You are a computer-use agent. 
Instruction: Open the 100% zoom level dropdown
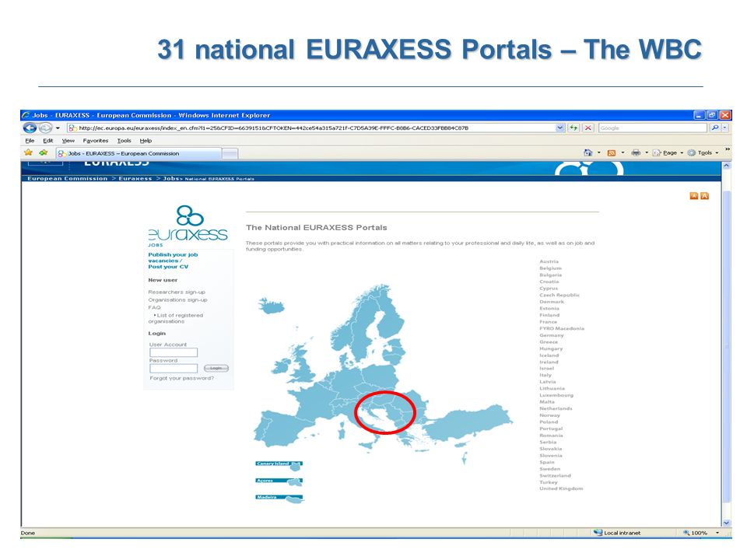pyautogui.click(x=717, y=533)
